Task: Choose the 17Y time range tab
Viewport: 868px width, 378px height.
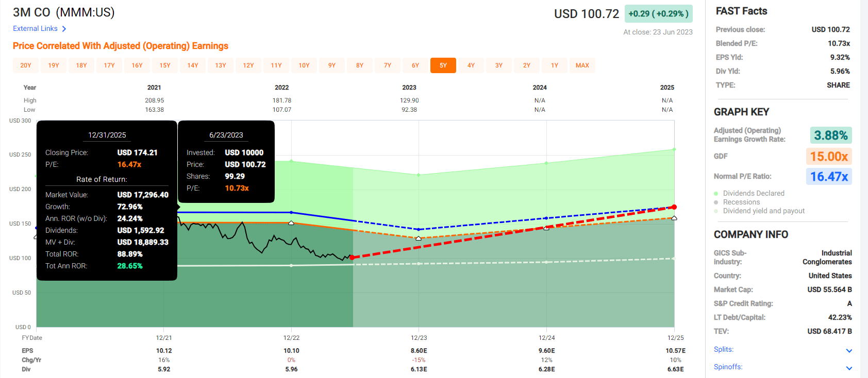Action: [109, 65]
